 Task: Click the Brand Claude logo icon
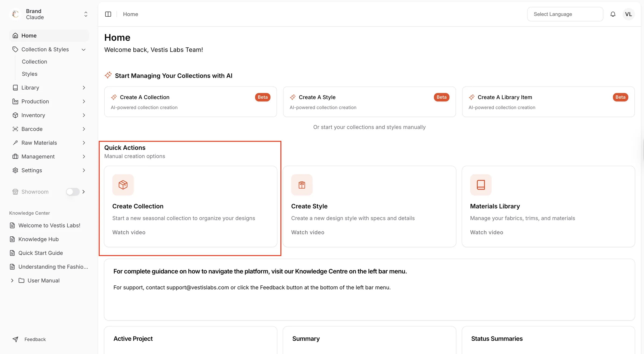point(16,14)
